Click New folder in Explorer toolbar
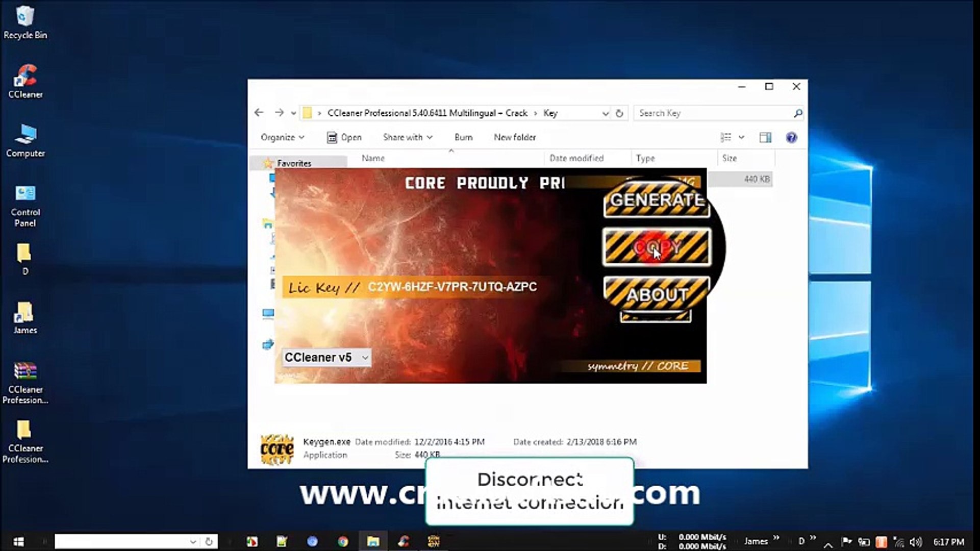Screen dimensions: 980x551 (515, 137)
